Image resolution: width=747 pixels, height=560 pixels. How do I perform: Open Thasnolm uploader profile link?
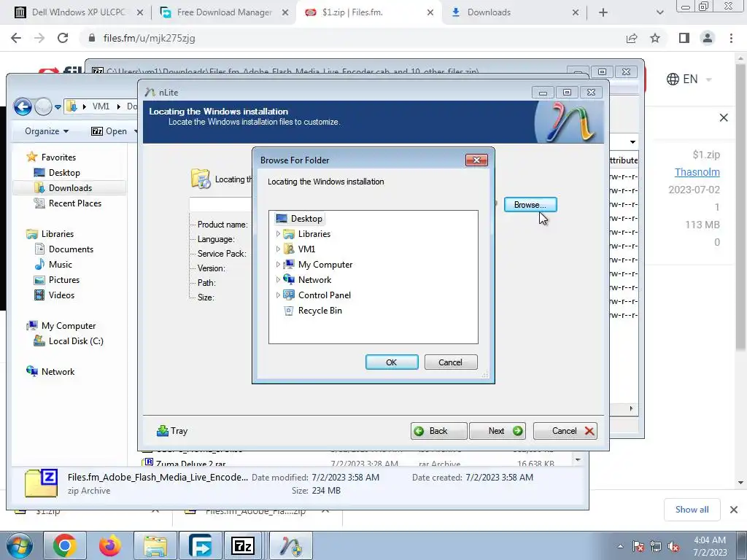(697, 172)
